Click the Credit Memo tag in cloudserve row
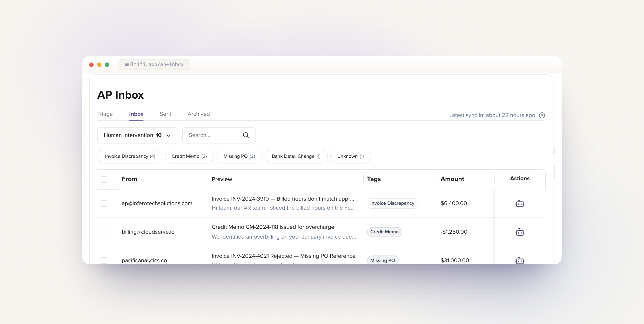The image size is (644, 324). (x=384, y=232)
